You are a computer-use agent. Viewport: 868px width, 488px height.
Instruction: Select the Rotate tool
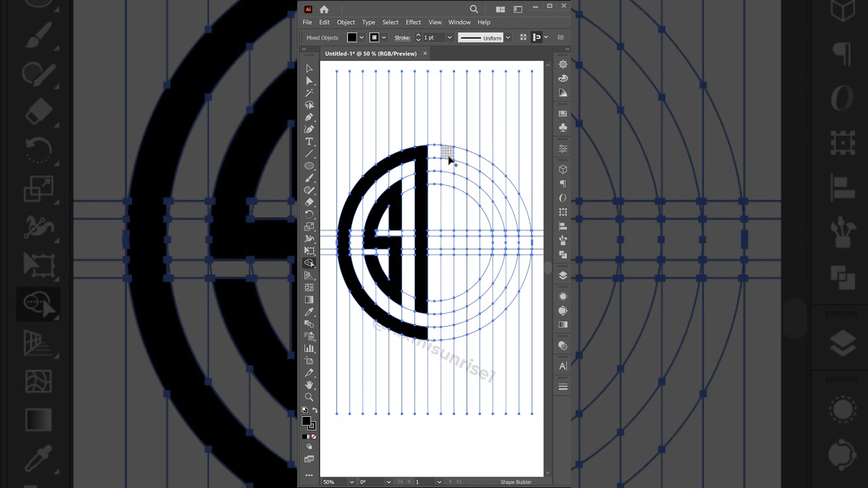(309, 215)
